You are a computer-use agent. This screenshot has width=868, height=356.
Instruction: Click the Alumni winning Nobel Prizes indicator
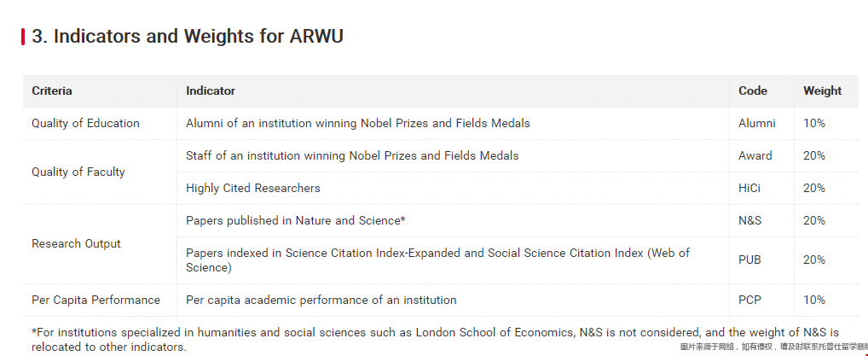click(x=357, y=123)
